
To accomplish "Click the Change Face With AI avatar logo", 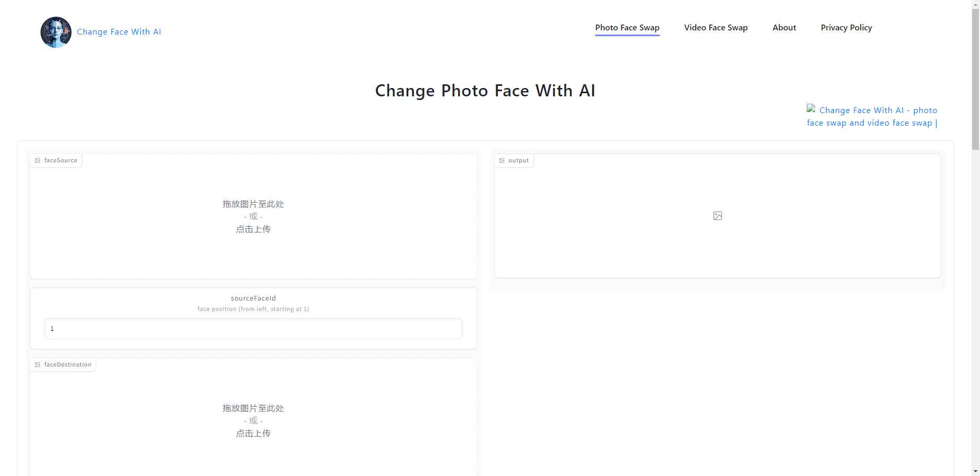I will pos(55,32).
